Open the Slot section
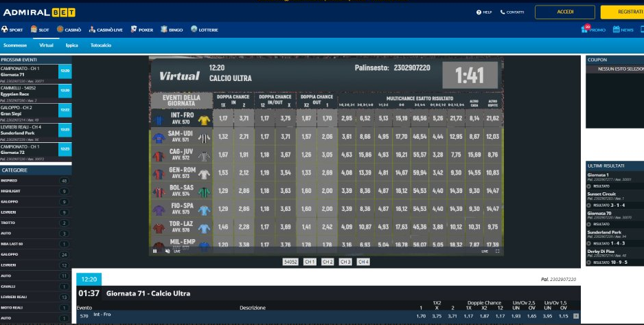644x325 pixels. point(40,30)
